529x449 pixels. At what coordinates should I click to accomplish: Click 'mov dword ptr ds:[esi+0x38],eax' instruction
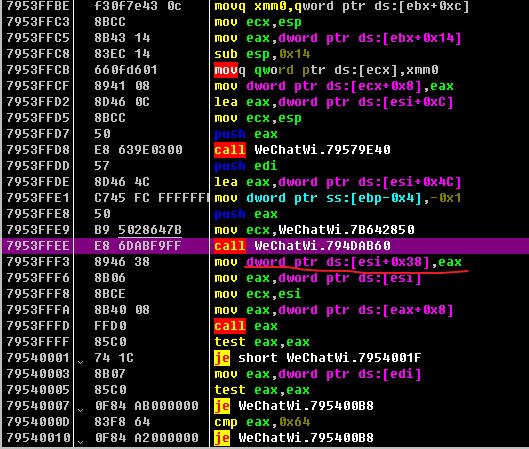pyautogui.click(x=338, y=262)
